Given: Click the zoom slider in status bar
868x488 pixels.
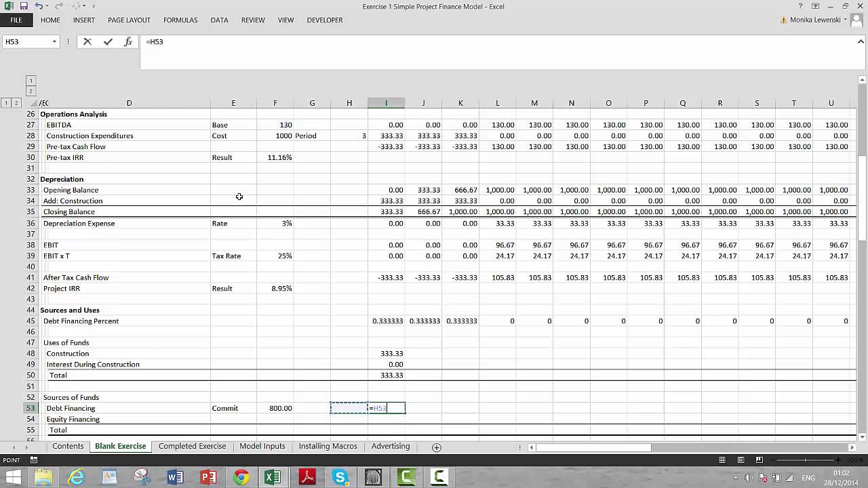Looking at the screenshot, I should [805, 460].
